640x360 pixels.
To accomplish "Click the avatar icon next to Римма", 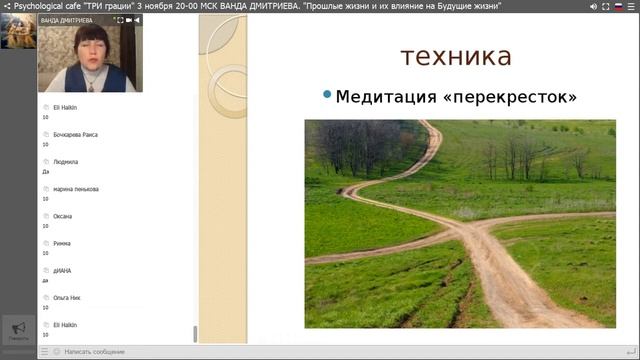I will click(46, 243).
